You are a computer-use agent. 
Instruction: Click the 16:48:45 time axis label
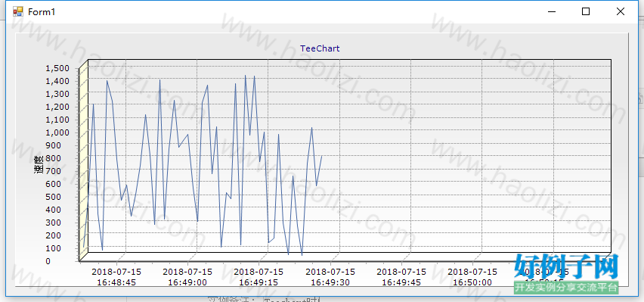116,282
